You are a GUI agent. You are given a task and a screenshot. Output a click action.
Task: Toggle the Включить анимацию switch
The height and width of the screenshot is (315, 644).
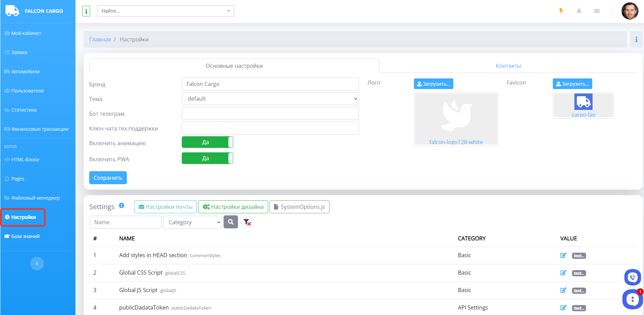point(207,142)
